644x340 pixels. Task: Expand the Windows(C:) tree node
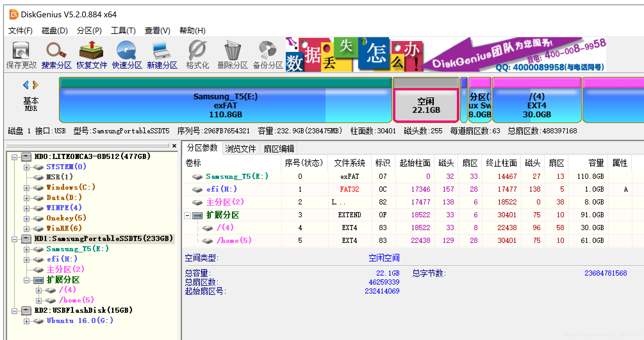[27, 188]
